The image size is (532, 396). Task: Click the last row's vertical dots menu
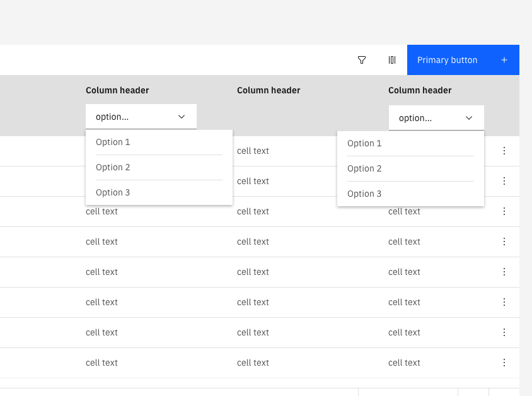click(504, 363)
